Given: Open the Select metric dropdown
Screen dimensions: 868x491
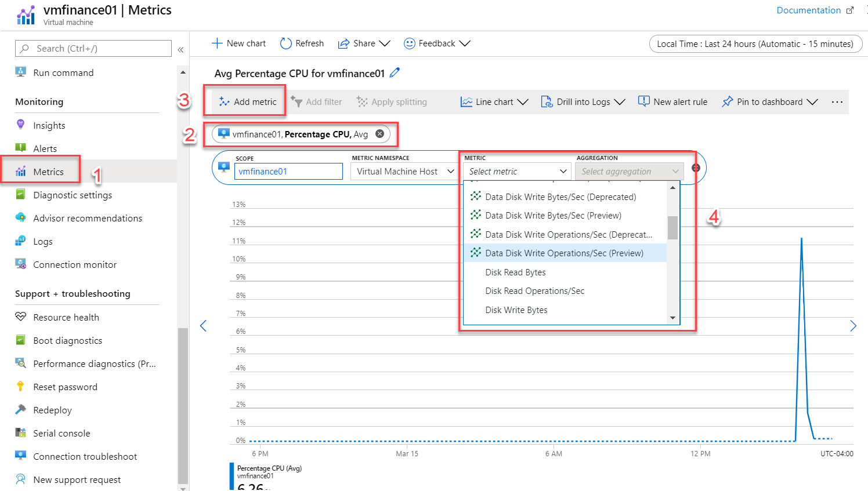Looking at the screenshot, I should point(517,172).
